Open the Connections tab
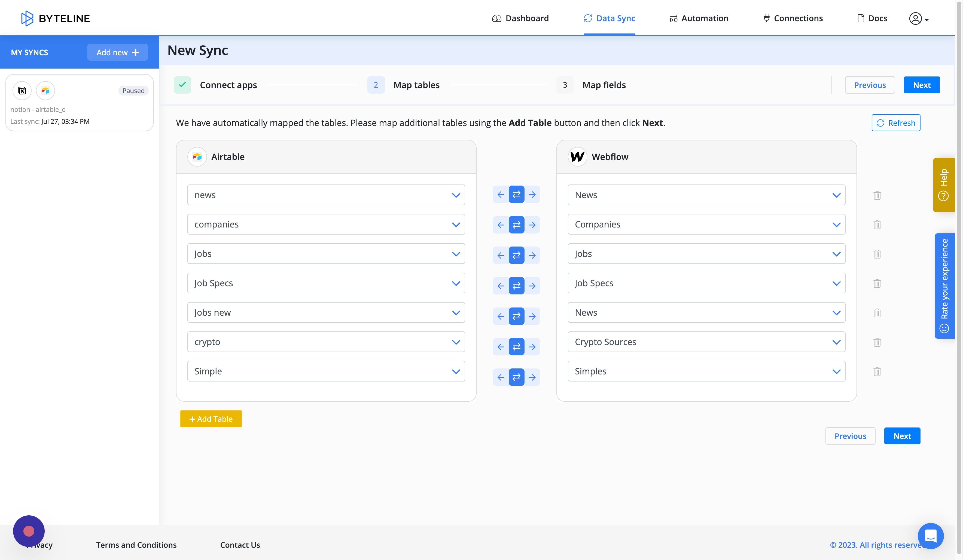The image size is (963, 560). [x=793, y=18]
